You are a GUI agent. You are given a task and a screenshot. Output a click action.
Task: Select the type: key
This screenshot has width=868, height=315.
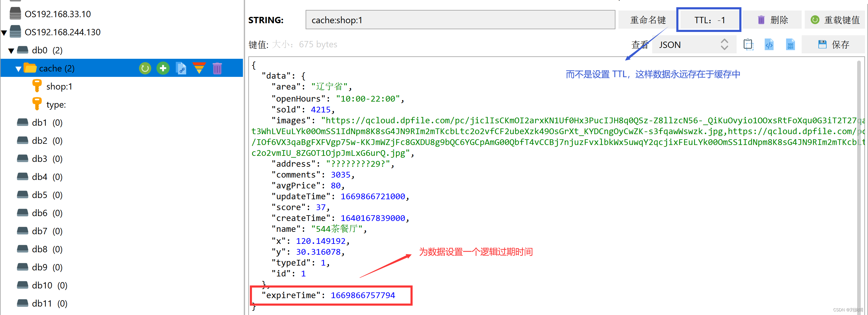click(56, 104)
